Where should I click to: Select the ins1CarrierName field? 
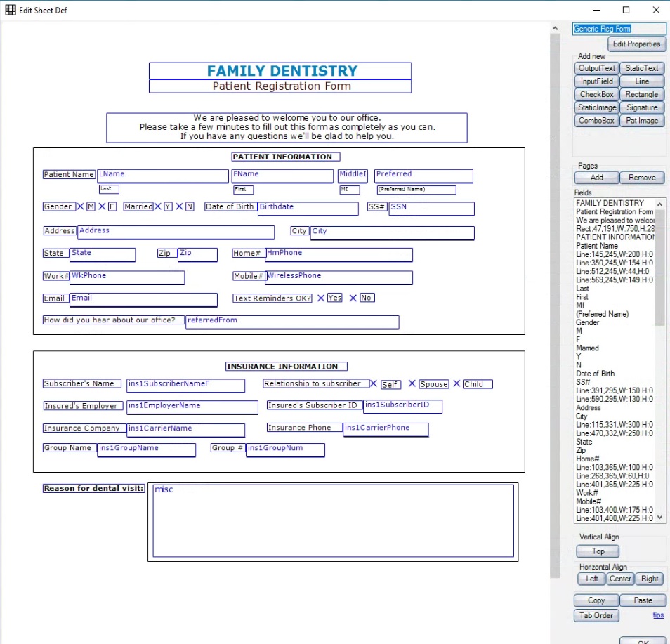(x=186, y=431)
